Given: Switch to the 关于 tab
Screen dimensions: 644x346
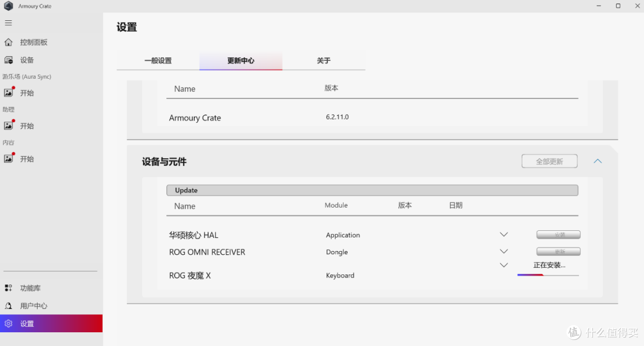Looking at the screenshot, I should [324, 60].
